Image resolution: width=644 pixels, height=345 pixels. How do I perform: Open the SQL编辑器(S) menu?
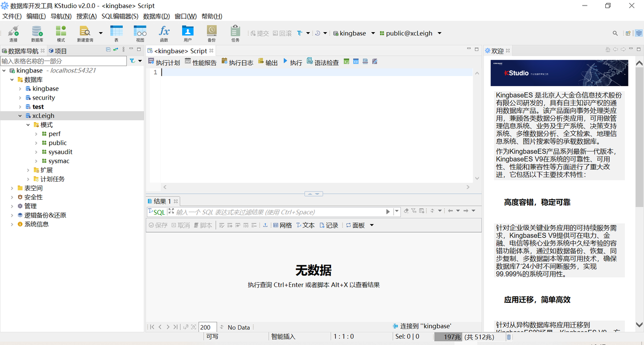click(120, 16)
